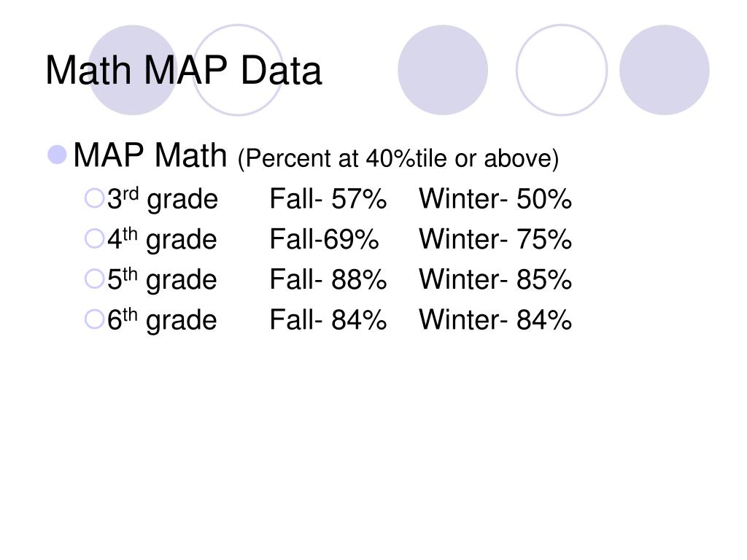Click '(Percent at 40%tile or above)' subtitle
This screenshot has width=747, height=560.
(398, 158)
